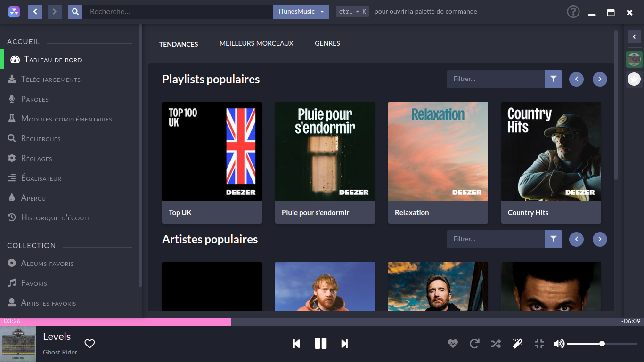Mute the volume using speaker icon
Image resolution: width=644 pixels, height=362 pixels.
(559, 344)
